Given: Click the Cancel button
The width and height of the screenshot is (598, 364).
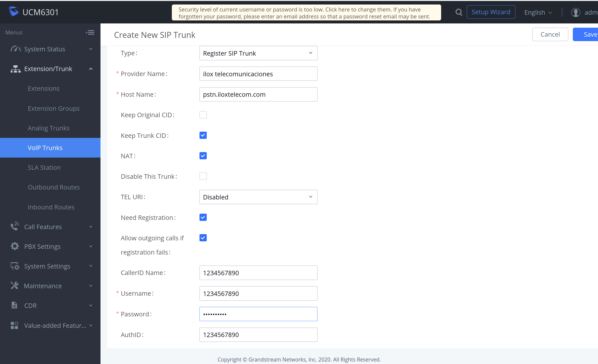Looking at the screenshot, I should (x=550, y=34).
